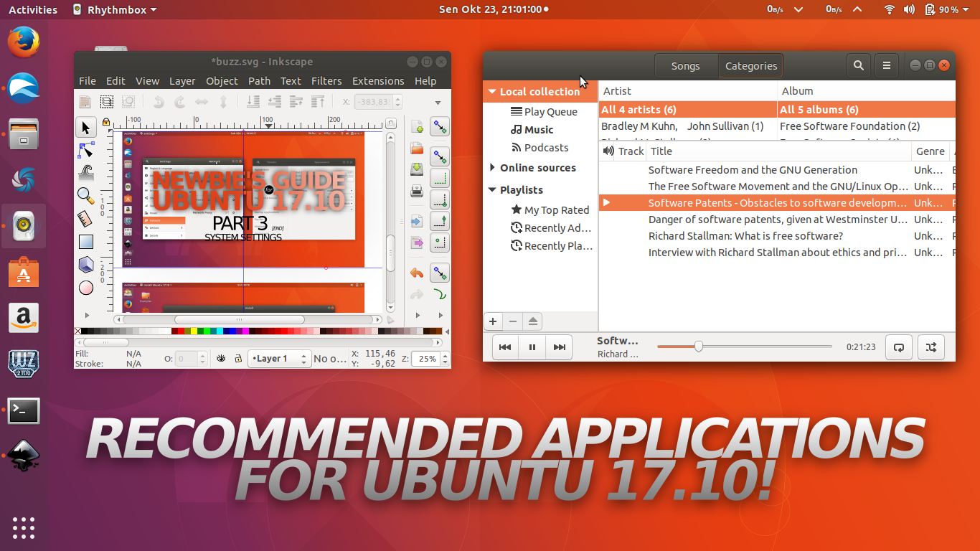Switch Rhythmbox to Categories view
Image resolution: width=980 pixels, height=551 pixels.
click(751, 66)
